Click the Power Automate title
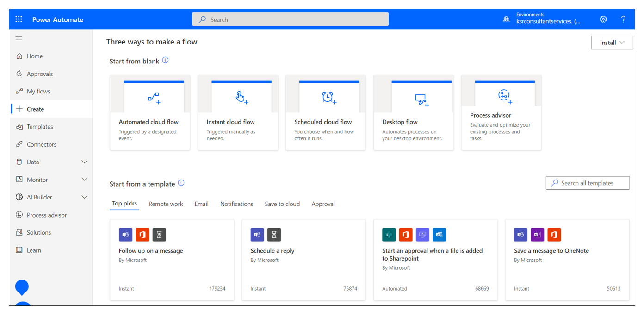Screen dimensions: 644x311 58,19
